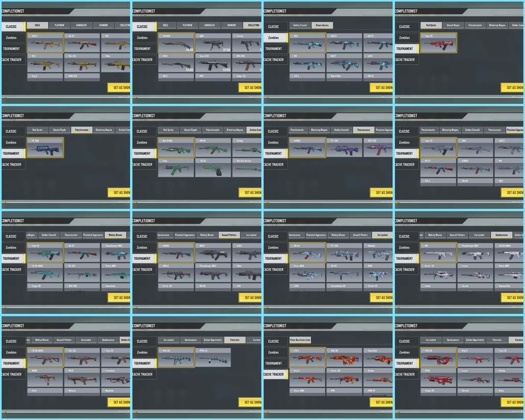
Task: Select the QQ9 card showing 57/60
Action: [213, 43]
